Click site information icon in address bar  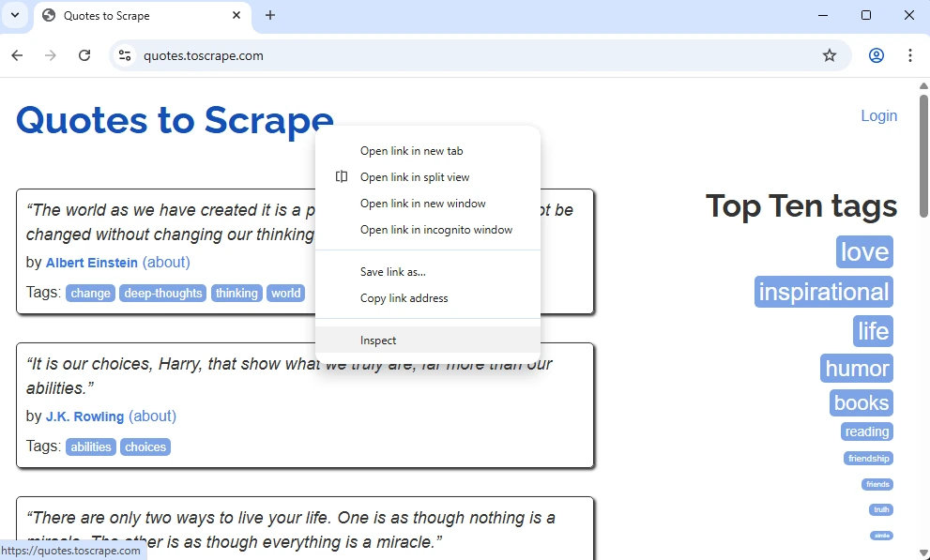point(125,55)
